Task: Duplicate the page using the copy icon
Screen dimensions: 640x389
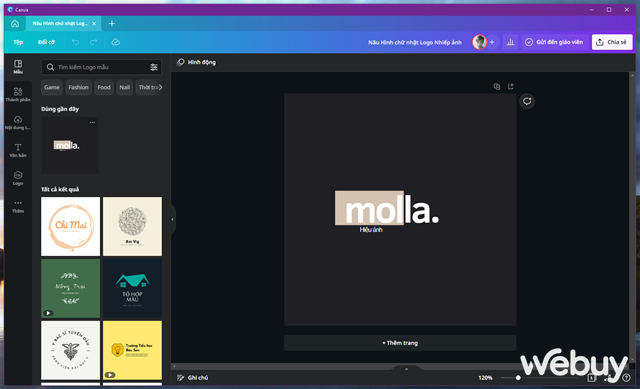Action: click(x=497, y=87)
